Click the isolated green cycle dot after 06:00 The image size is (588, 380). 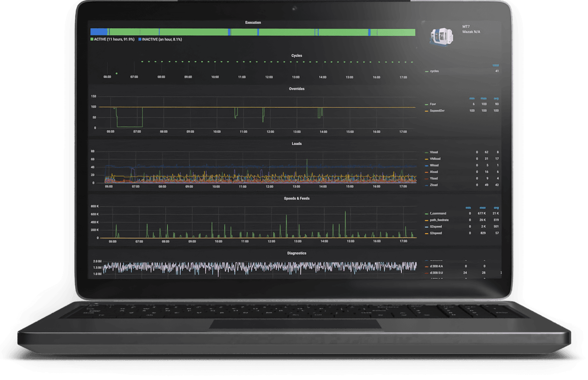click(116, 73)
